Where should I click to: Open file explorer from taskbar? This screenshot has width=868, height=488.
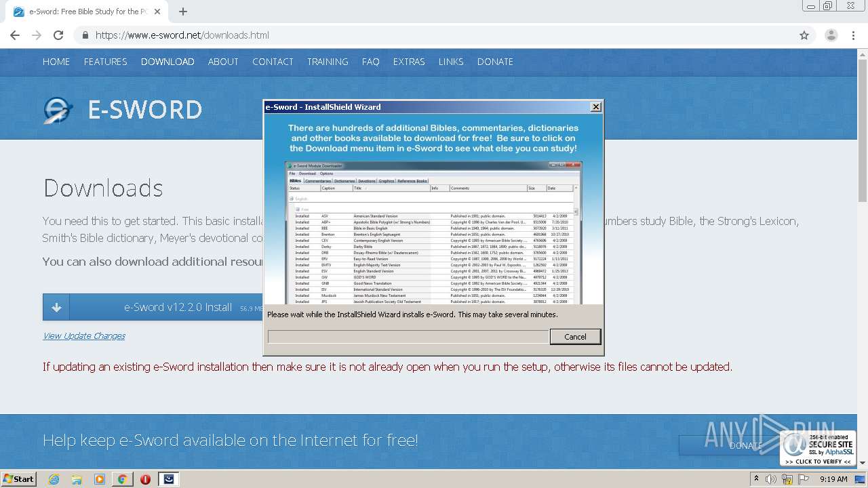(77, 479)
